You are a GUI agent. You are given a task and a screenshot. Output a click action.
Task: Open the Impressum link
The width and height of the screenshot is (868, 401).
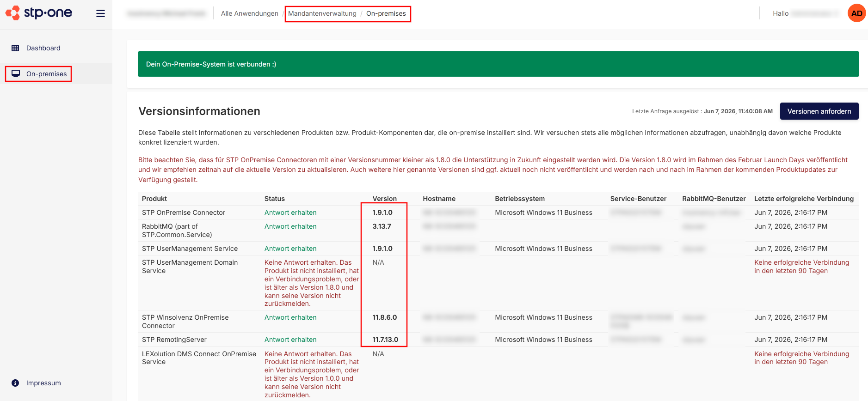43,383
